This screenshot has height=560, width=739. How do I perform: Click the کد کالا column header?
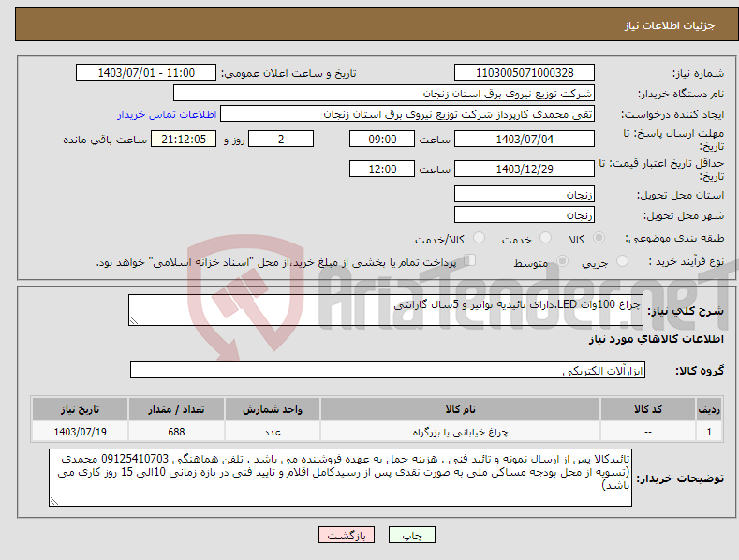[x=648, y=409]
